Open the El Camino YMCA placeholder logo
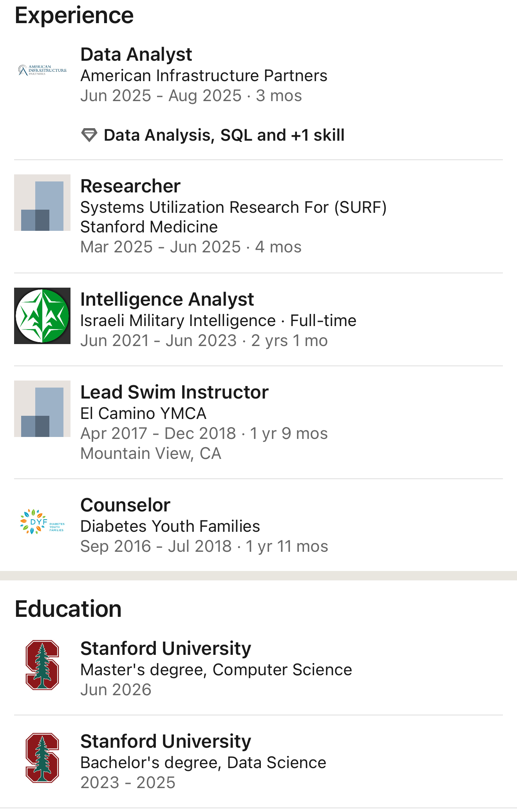Screen dimensions: 517x812 (42, 409)
